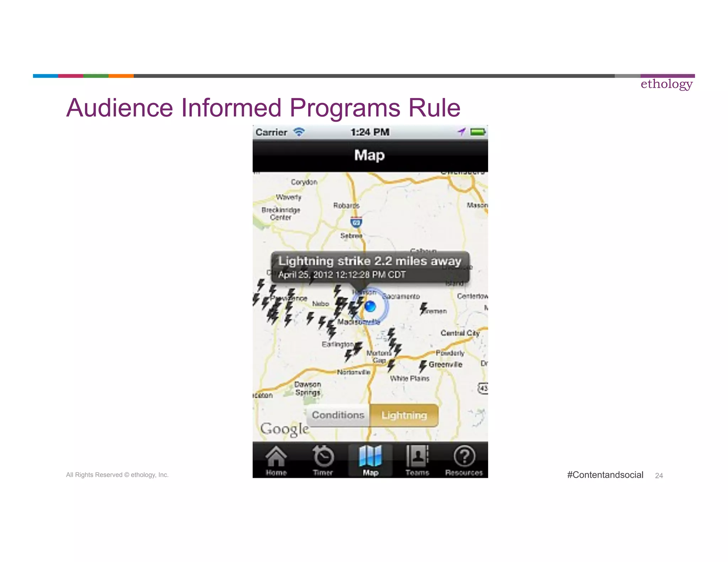Tap the blue current location dot
The height and width of the screenshot is (562, 728).
coord(370,306)
